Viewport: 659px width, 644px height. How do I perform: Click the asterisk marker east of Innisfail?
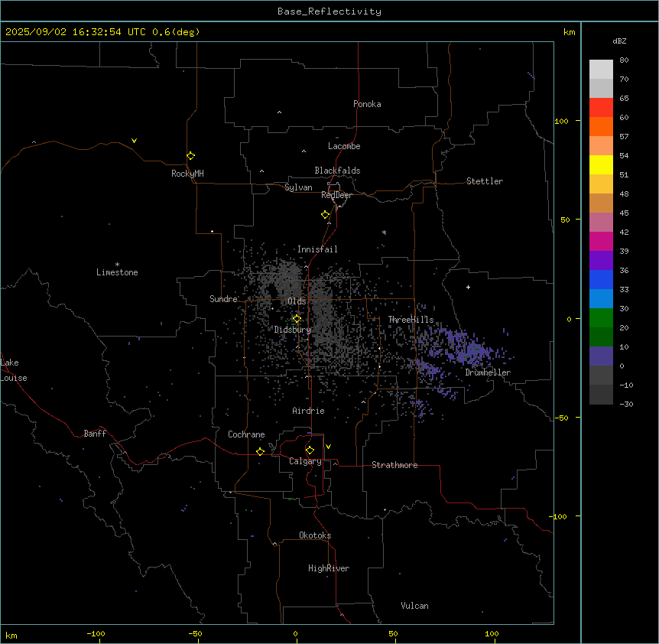click(x=384, y=233)
